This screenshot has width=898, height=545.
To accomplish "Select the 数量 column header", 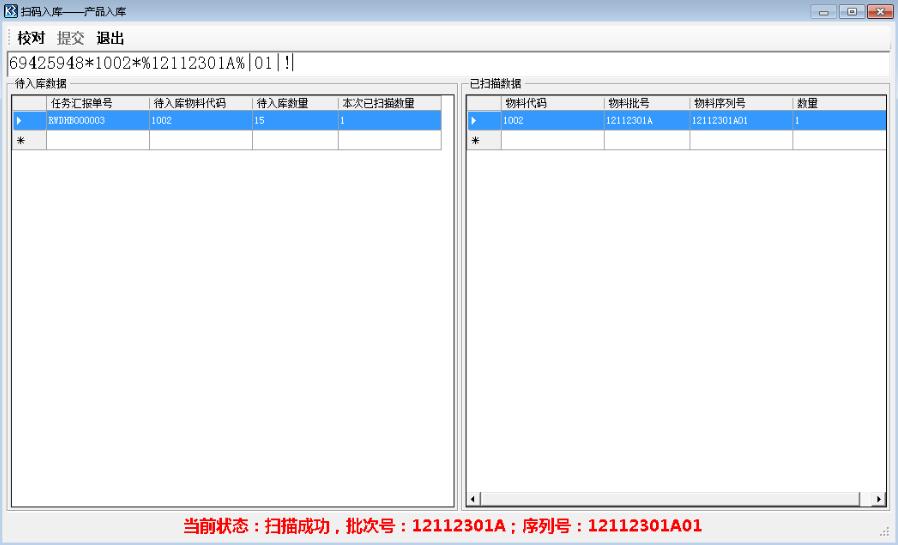I will point(840,103).
